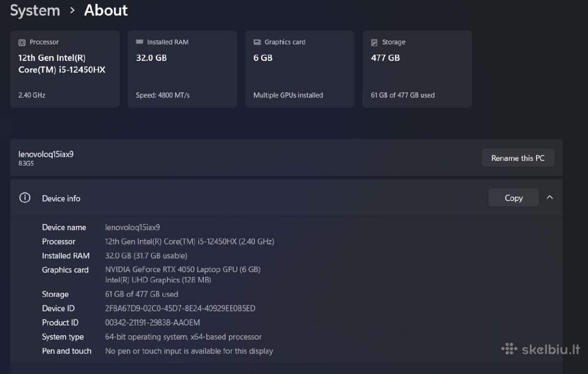Click the 2.40 GHz speed text
The image size is (588, 374).
(x=32, y=95)
